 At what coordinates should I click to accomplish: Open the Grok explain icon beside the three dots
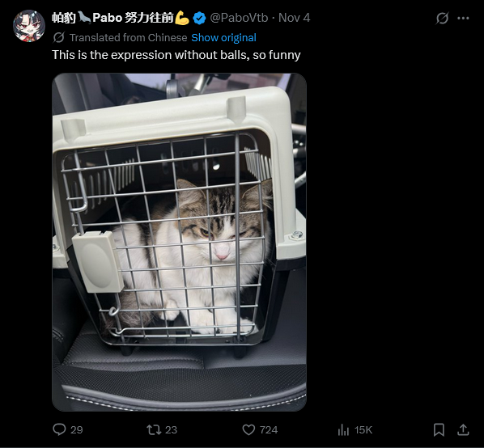442,18
